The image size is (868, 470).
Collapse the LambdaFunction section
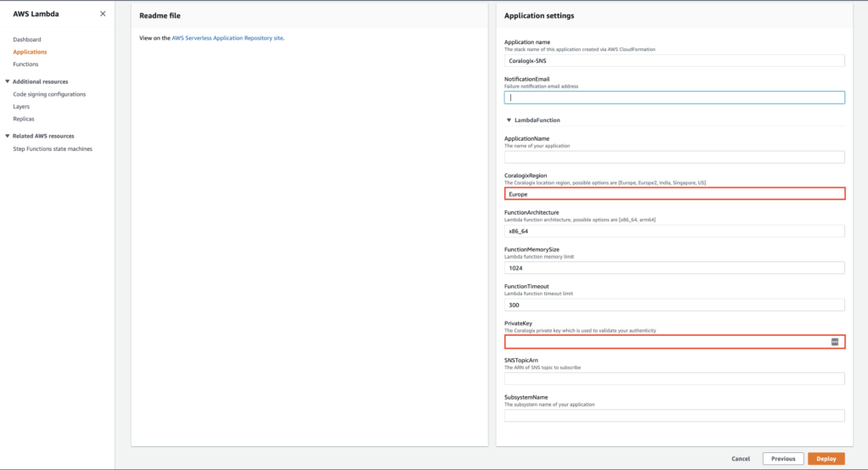[x=509, y=120]
